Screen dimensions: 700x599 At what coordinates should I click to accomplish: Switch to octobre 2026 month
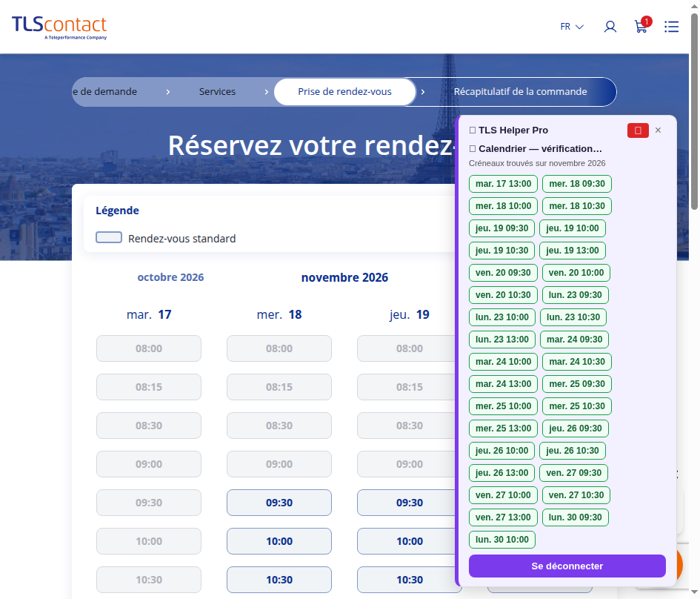(x=170, y=277)
